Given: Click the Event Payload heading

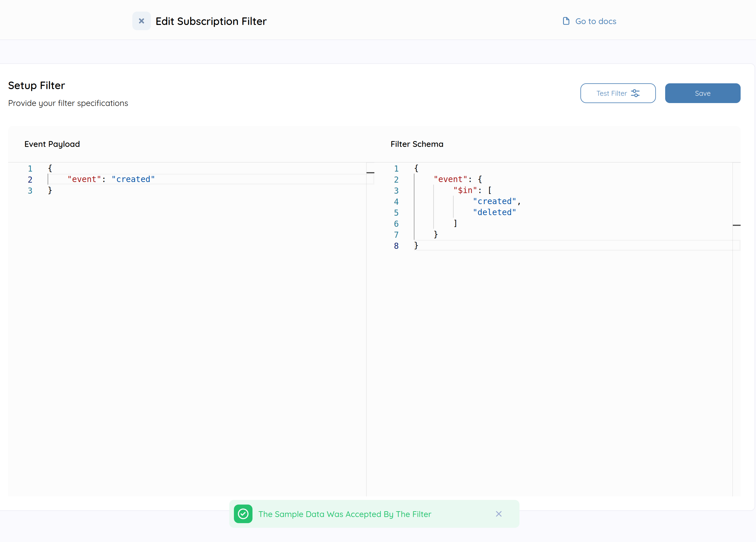Looking at the screenshot, I should tap(52, 144).
